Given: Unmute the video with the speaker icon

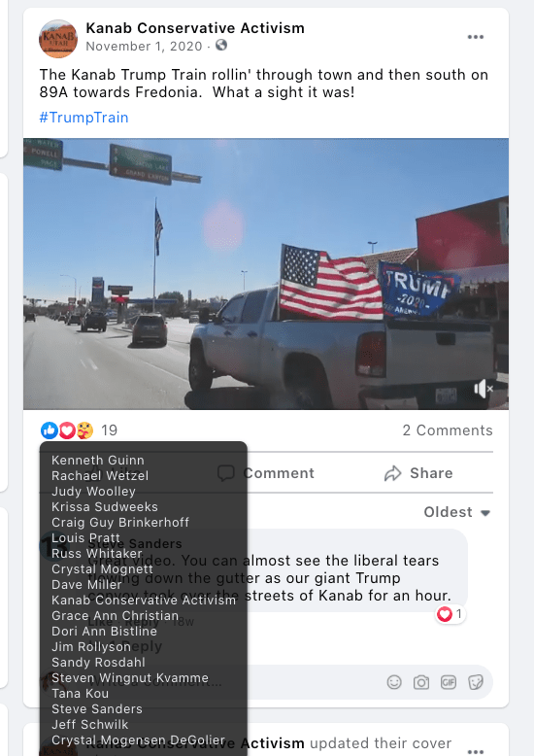Looking at the screenshot, I should tap(483, 389).
